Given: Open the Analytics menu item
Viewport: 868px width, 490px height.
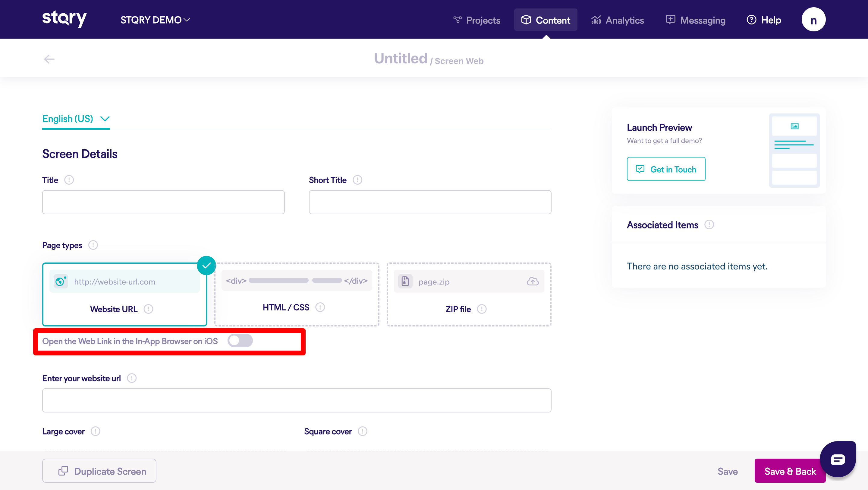Looking at the screenshot, I should tap(617, 20).
